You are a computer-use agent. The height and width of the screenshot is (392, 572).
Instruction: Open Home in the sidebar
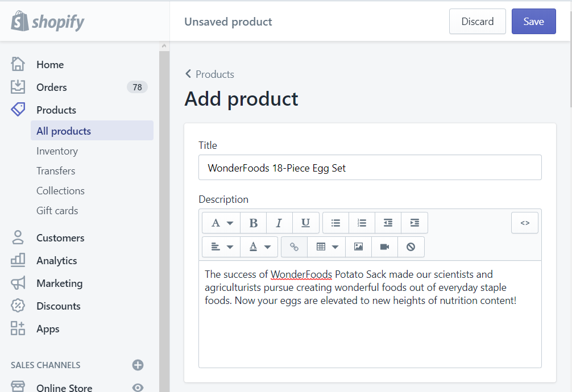point(50,65)
